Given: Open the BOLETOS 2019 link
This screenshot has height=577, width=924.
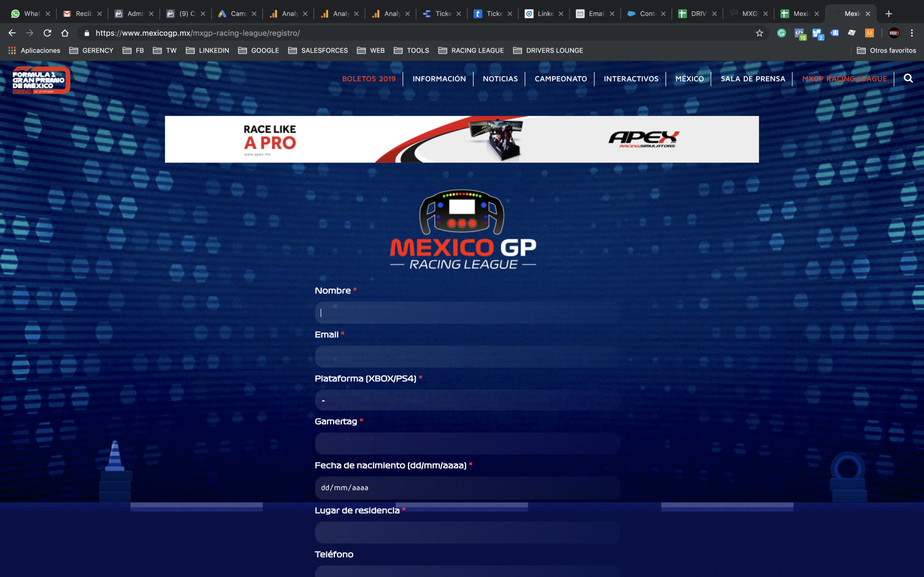Looking at the screenshot, I should click(369, 79).
